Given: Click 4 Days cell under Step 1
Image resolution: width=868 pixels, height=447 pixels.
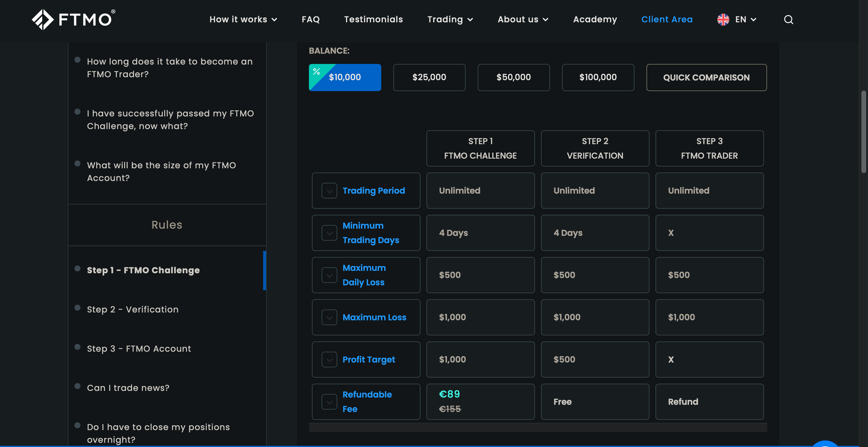Looking at the screenshot, I should pos(480,233).
